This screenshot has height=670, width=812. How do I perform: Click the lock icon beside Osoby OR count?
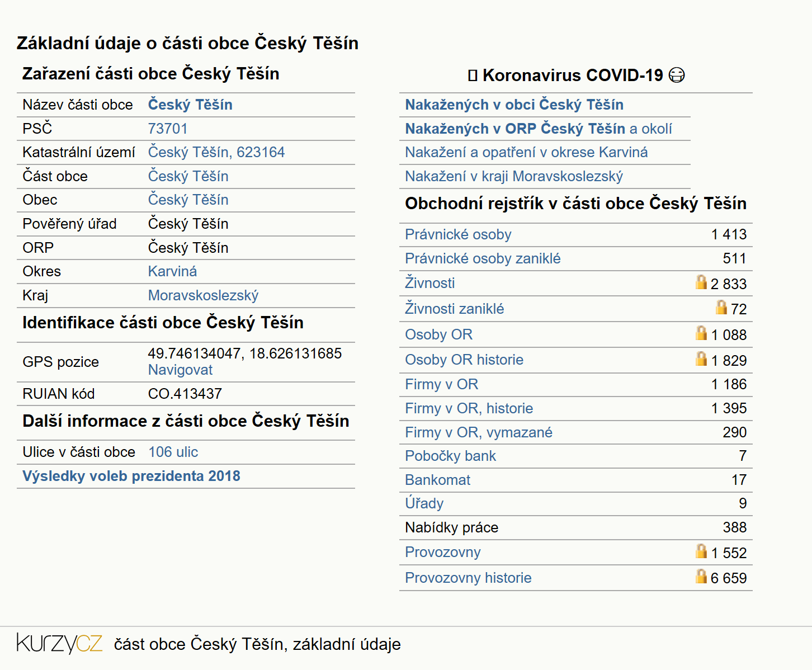coord(701,333)
